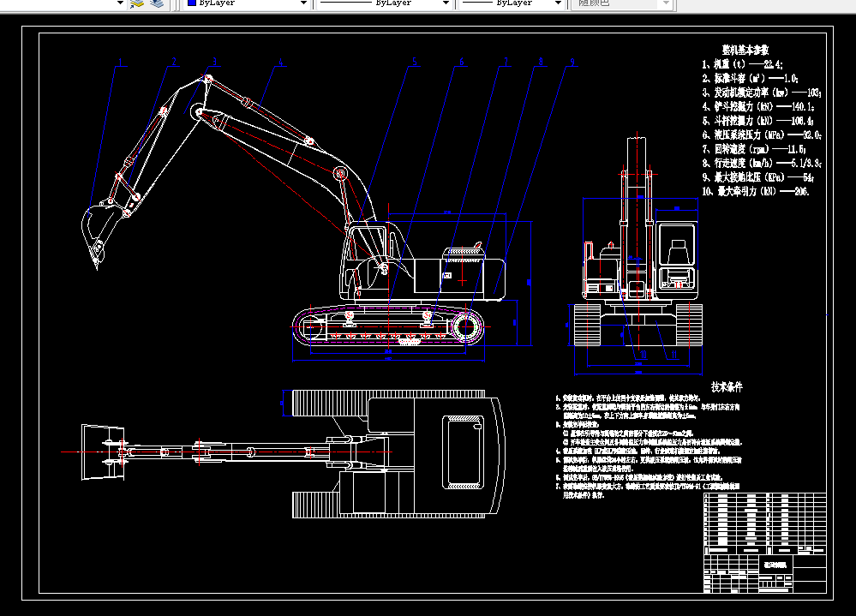Expand the lineweight ByLayer dropdown arrow

click(x=557, y=3)
